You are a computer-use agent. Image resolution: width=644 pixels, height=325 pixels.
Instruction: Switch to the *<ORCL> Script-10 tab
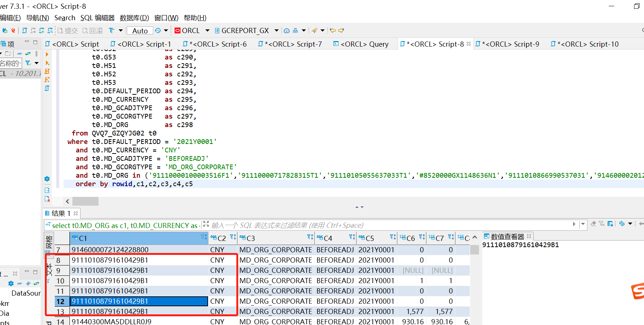click(584, 44)
